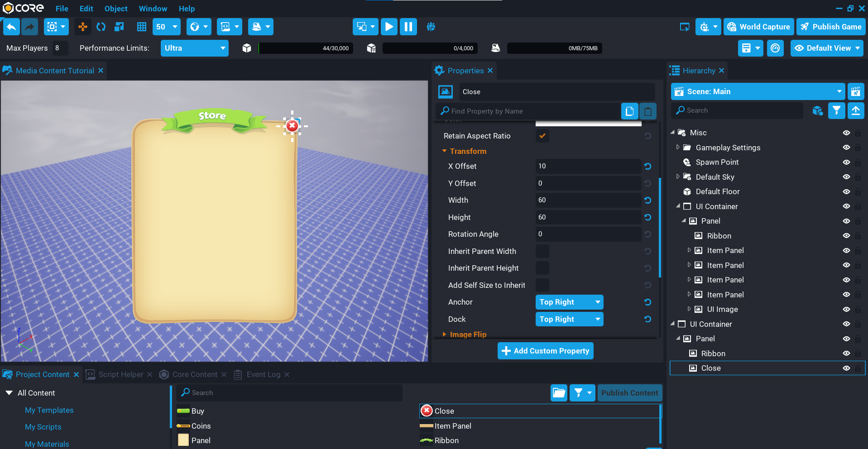Start preview with the Play button
Image resolution: width=868 pixels, height=449 pixels.
(x=389, y=27)
